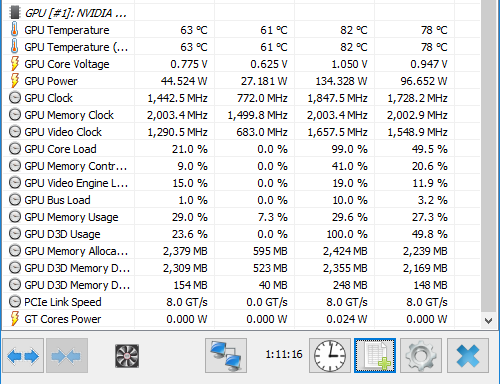Click the 99.0 % maximum core load value
The image size is (500, 384).
[x=349, y=149]
